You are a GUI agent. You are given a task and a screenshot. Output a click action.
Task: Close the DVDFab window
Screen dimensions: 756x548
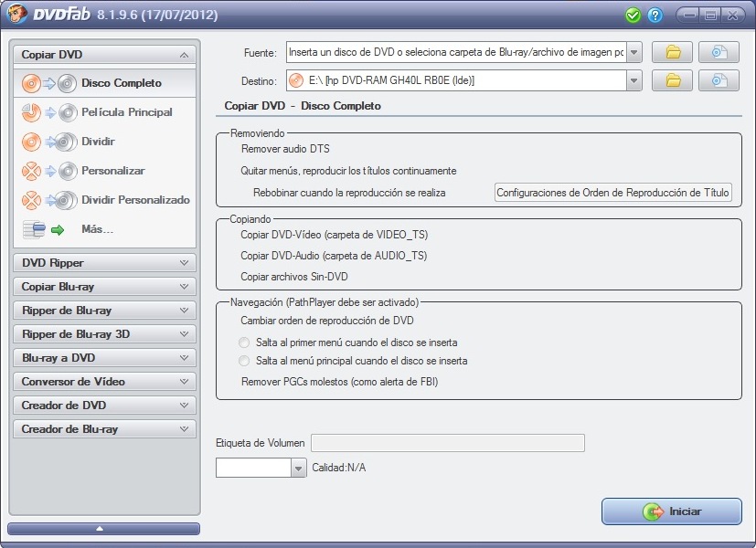coord(732,16)
